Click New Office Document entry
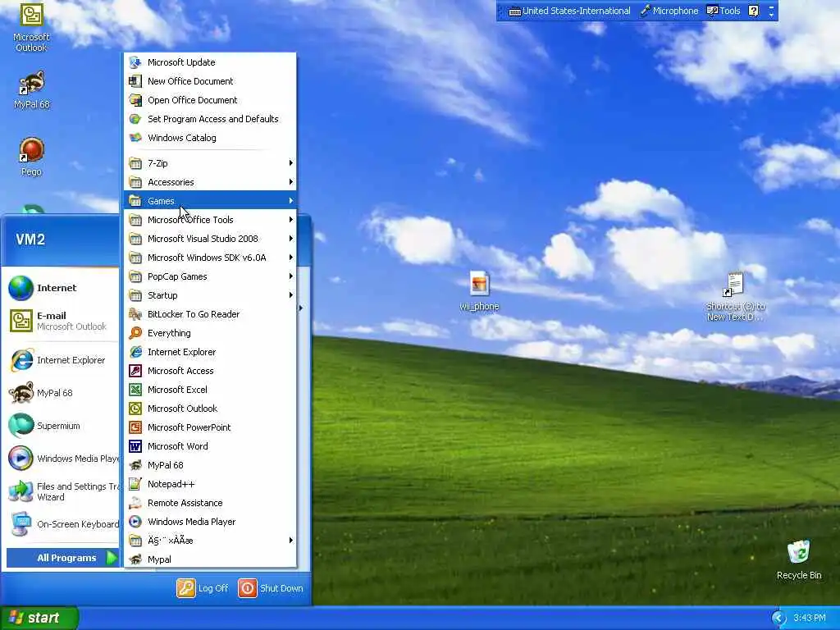 pyautogui.click(x=210, y=81)
